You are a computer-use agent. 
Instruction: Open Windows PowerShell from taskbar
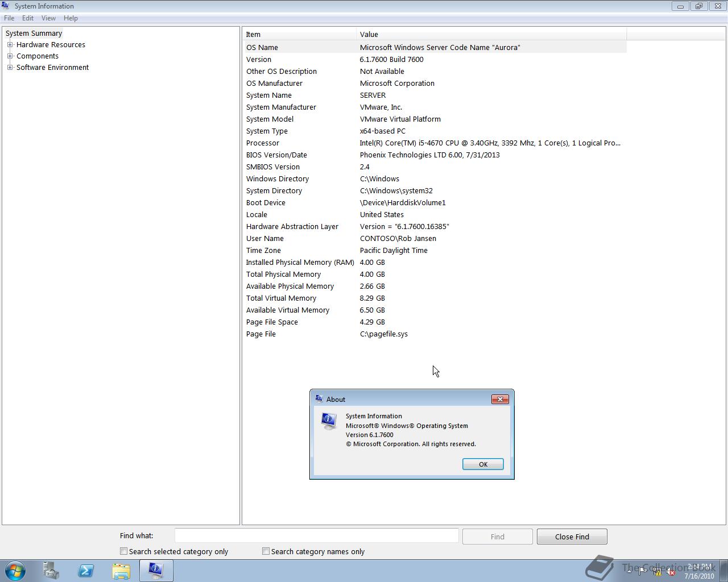(86, 571)
